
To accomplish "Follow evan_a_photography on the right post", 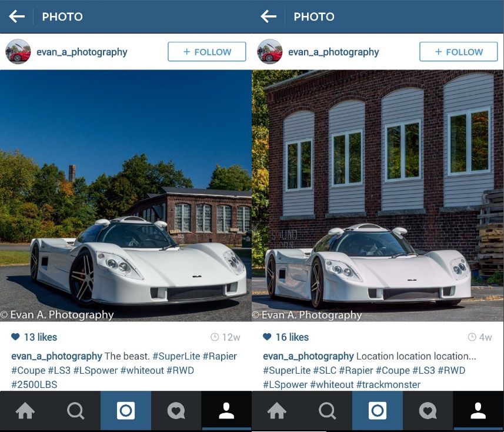I will (x=458, y=51).
